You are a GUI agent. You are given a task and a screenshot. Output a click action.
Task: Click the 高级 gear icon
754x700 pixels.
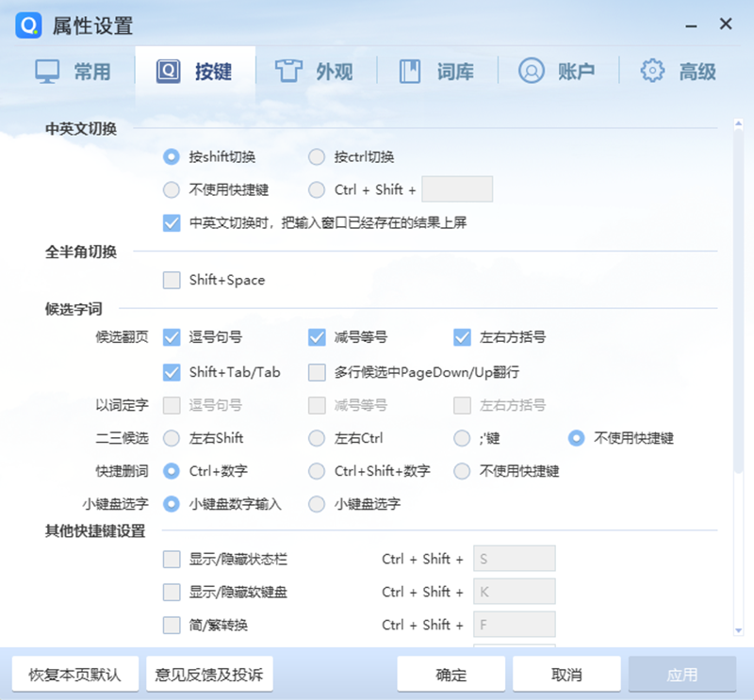(x=650, y=71)
